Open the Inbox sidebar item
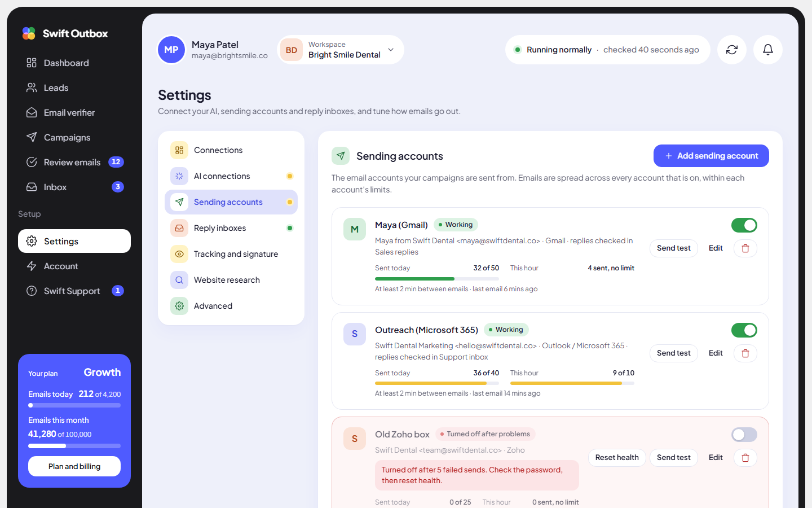Image resolution: width=812 pixels, height=508 pixels. coord(74,187)
